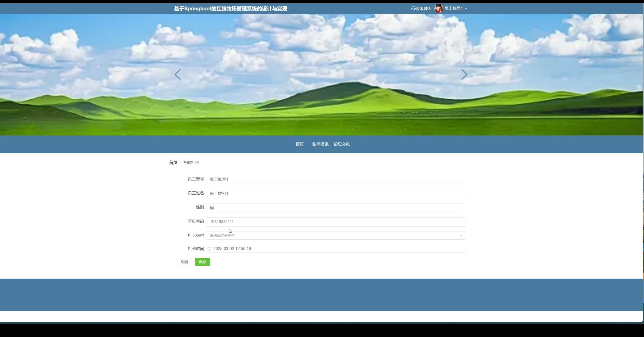Open customer service chat headset icon
Image resolution: width=644 pixels, height=337 pixels.
pos(413,9)
